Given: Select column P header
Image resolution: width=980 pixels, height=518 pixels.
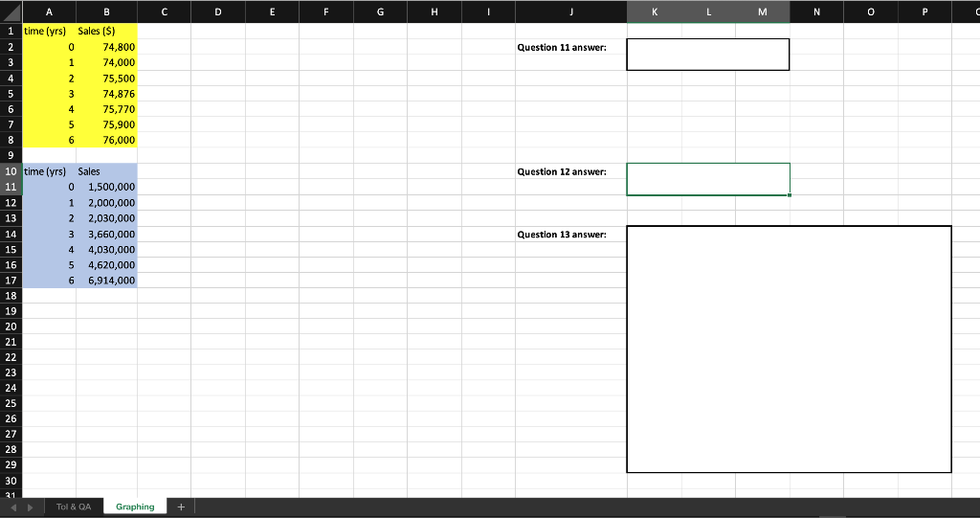Looking at the screenshot, I should 925,11.
